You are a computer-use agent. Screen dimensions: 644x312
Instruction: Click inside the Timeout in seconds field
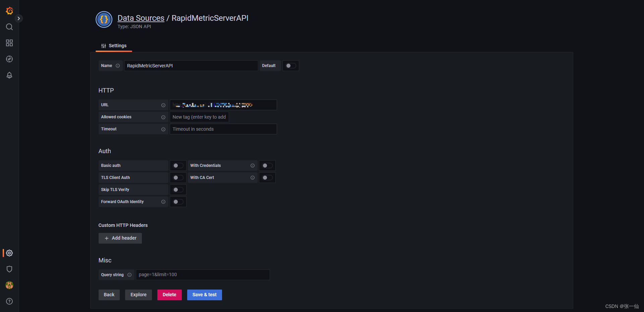(223, 129)
